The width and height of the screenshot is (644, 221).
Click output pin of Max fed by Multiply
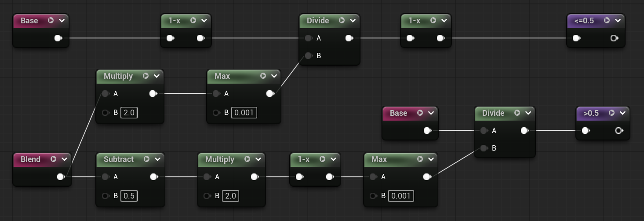(x=270, y=94)
